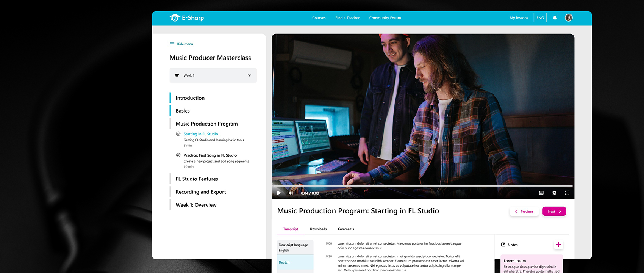Select English transcript language
644x273 pixels.
pyautogui.click(x=284, y=250)
